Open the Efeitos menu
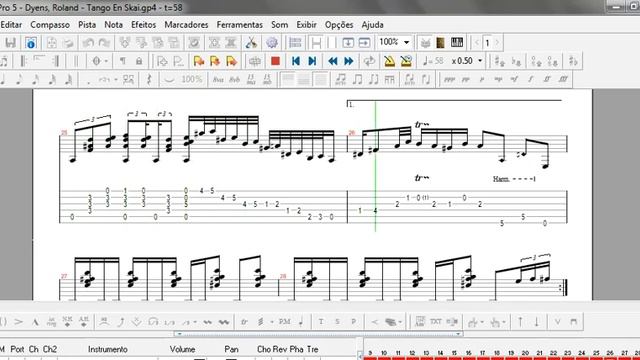Image resolution: width=640 pixels, height=360 pixels. [x=143, y=25]
